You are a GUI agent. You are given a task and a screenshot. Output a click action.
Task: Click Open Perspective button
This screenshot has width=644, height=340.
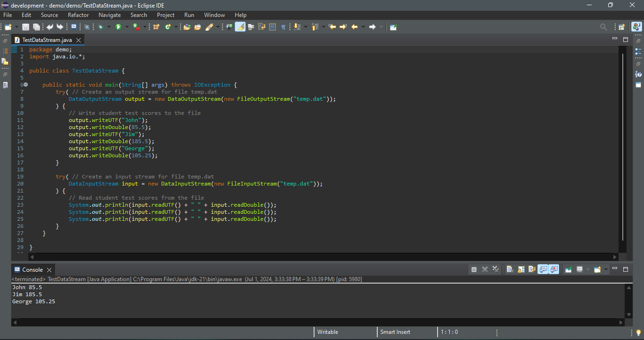click(x=621, y=27)
